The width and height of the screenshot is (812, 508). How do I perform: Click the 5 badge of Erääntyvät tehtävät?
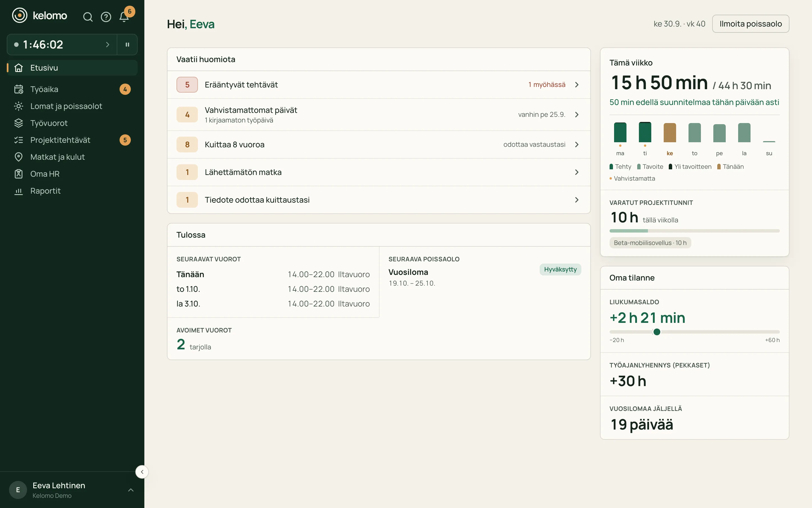click(x=187, y=85)
